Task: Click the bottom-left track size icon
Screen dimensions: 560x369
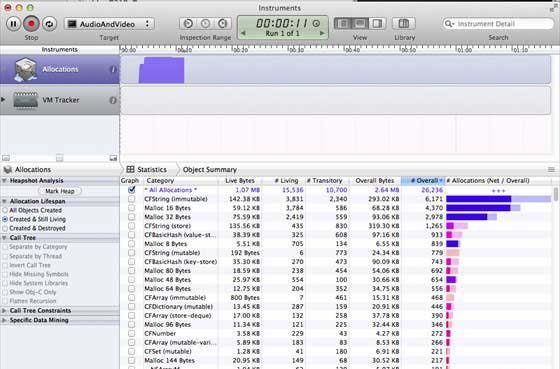Action: pos(6,158)
